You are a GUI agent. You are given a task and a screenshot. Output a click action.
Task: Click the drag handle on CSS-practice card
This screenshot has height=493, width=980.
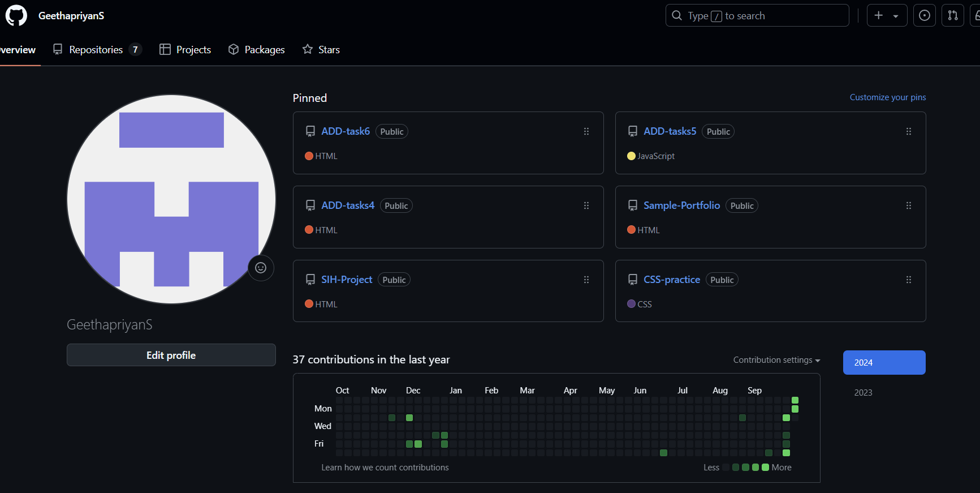[x=909, y=280]
